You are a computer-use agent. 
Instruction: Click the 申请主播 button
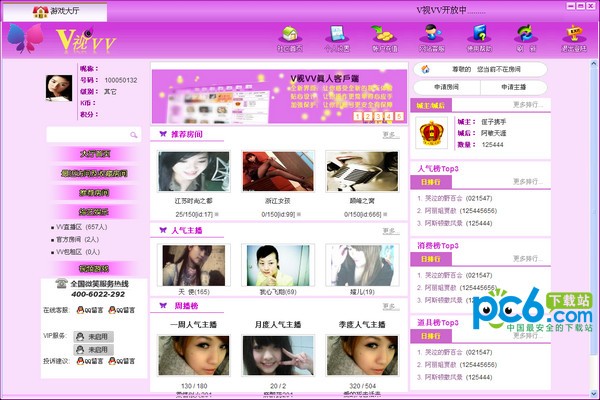tap(514, 87)
